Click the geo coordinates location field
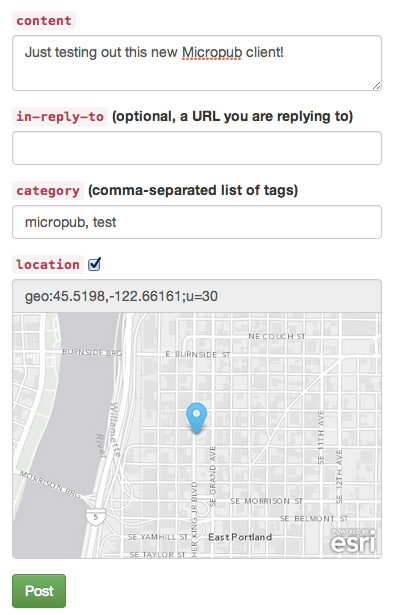The width and height of the screenshot is (394, 615). [197, 296]
